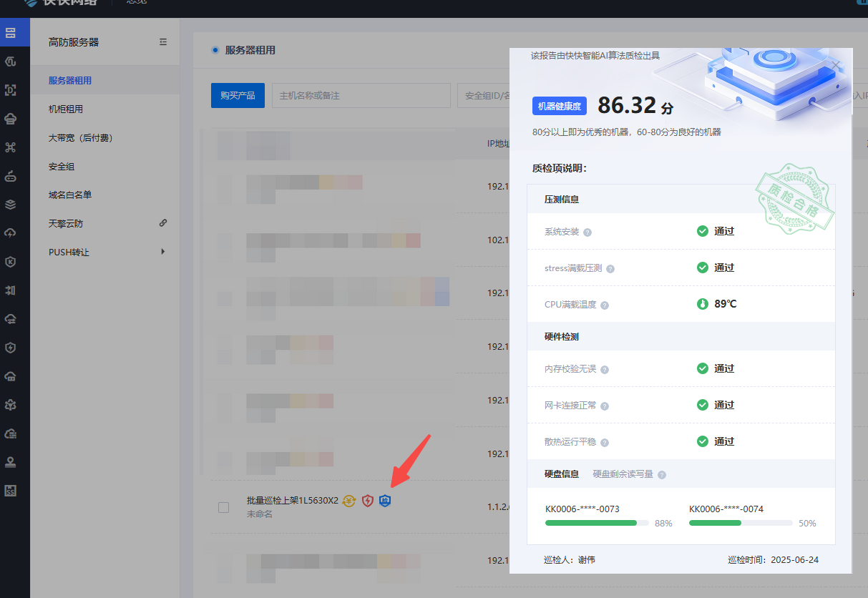
Task: Click the 购买产品 button
Action: click(x=238, y=95)
